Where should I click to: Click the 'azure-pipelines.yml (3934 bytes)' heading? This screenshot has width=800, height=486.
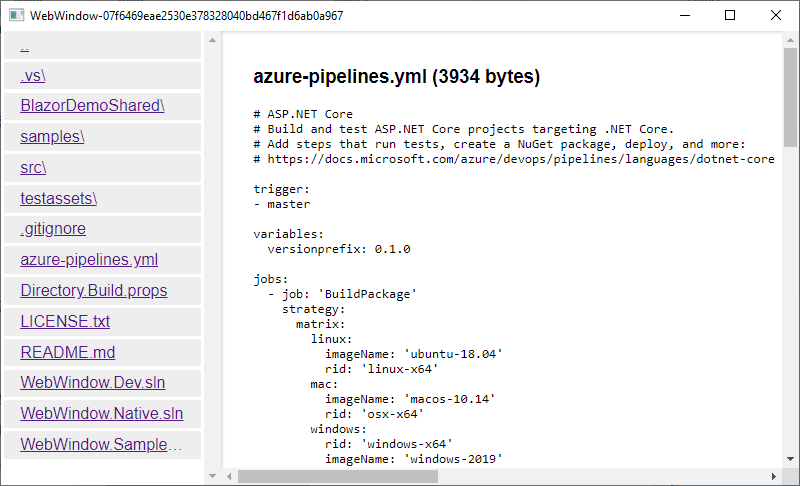coord(396,76)
